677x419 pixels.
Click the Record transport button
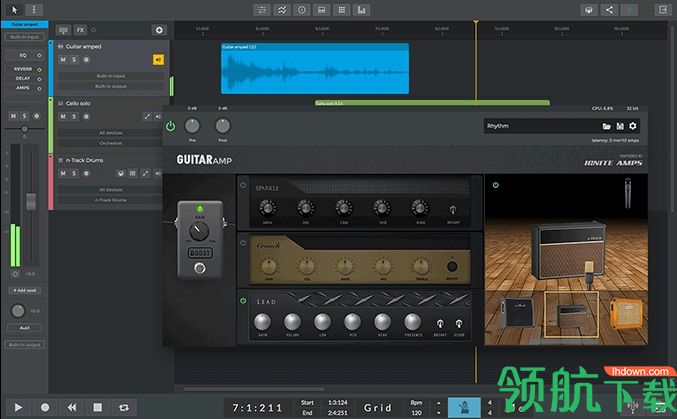tap(45, 407)
